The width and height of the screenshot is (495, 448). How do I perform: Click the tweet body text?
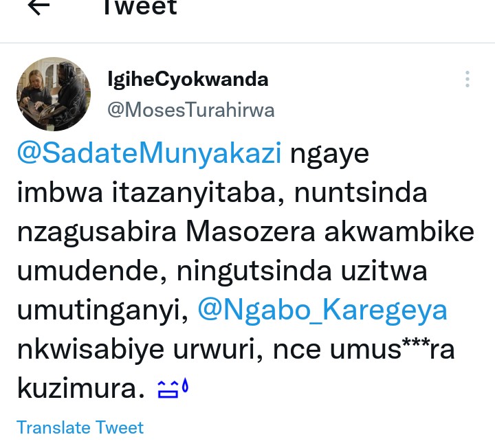point(245,271)
